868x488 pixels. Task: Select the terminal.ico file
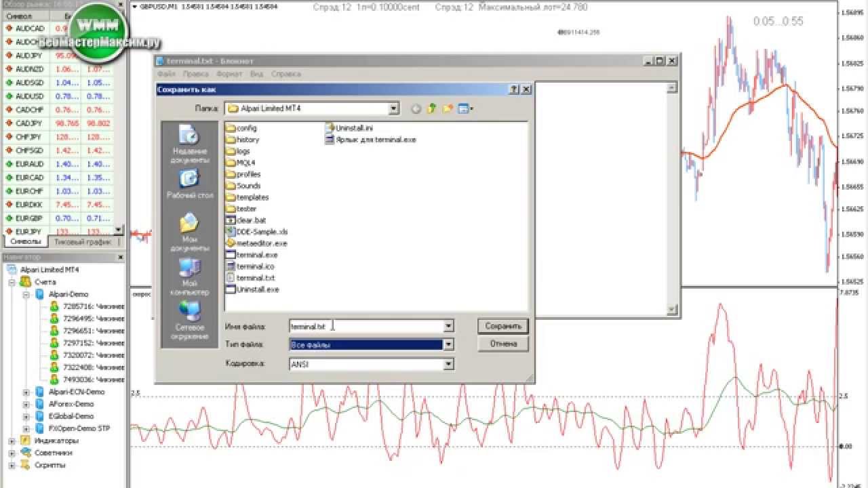click(x=250, y=266)
